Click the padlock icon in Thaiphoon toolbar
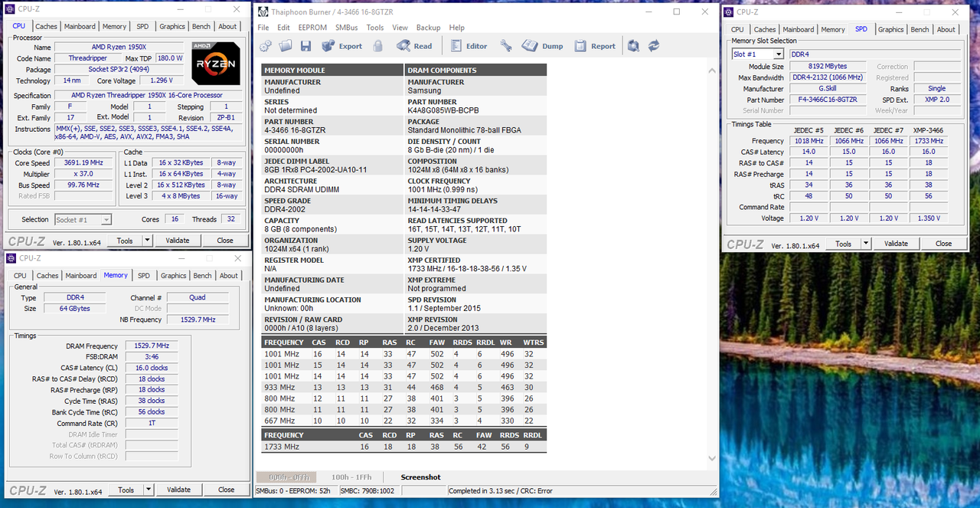Viewport: 980px width, 508px height. (377, 46)
